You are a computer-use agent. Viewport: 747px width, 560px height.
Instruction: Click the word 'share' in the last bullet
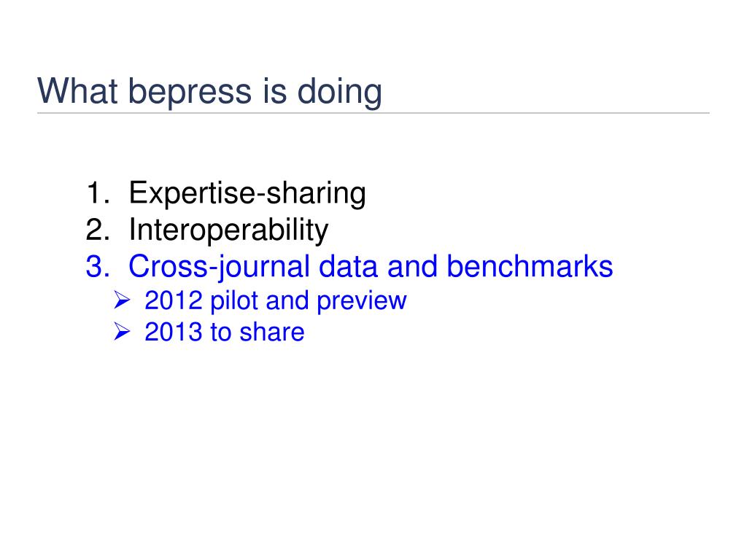[272, 332]
